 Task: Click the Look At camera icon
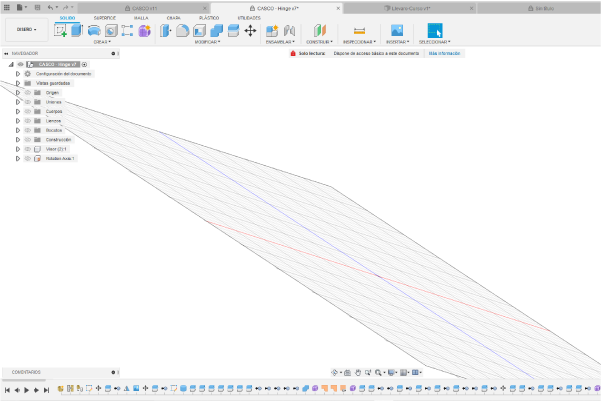pos(347,372)
